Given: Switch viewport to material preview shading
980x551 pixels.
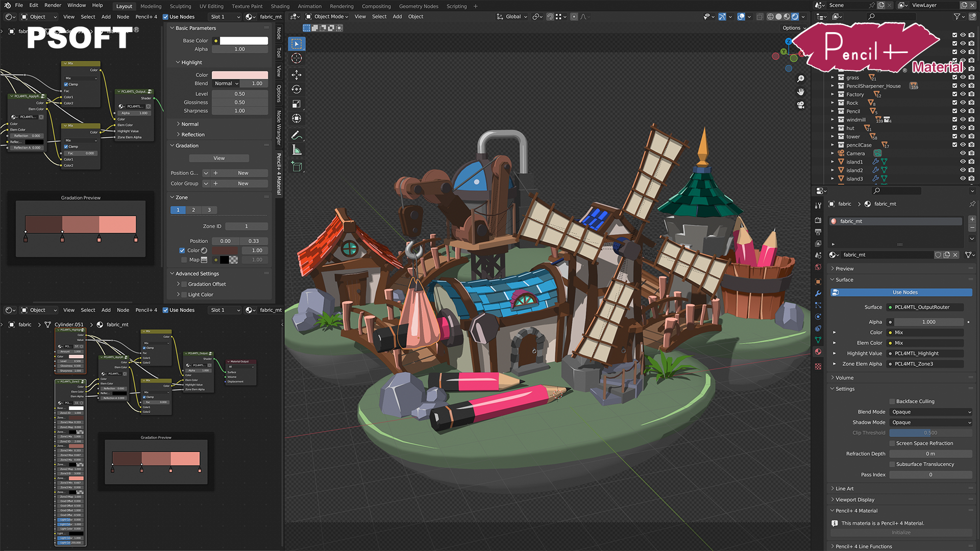Looking at the screenshot, I should coord(787,17).
